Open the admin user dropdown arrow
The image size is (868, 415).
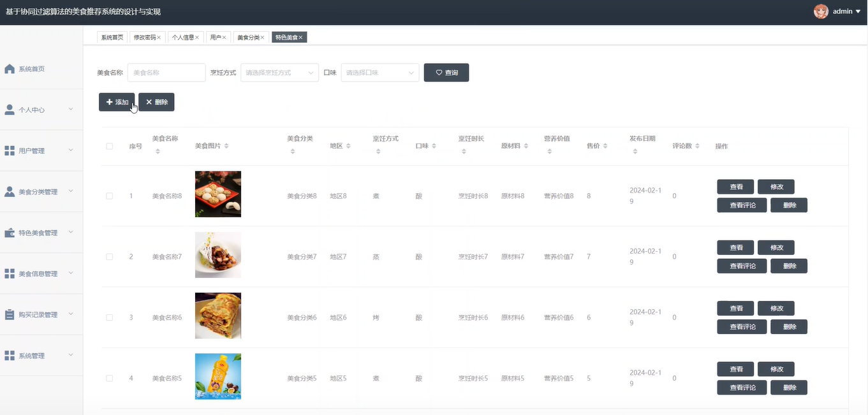pyautogui.click(x=858, y=11)
